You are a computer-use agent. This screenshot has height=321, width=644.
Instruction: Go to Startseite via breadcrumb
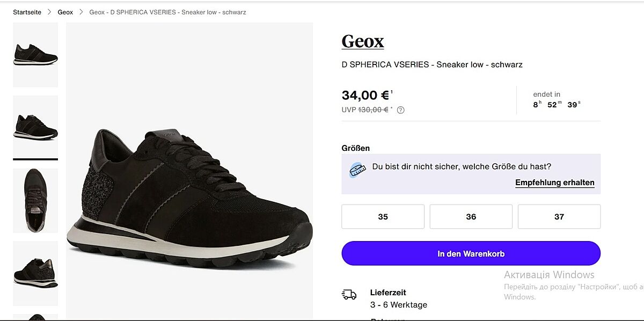pyautogui.click(x=27, y=12)
